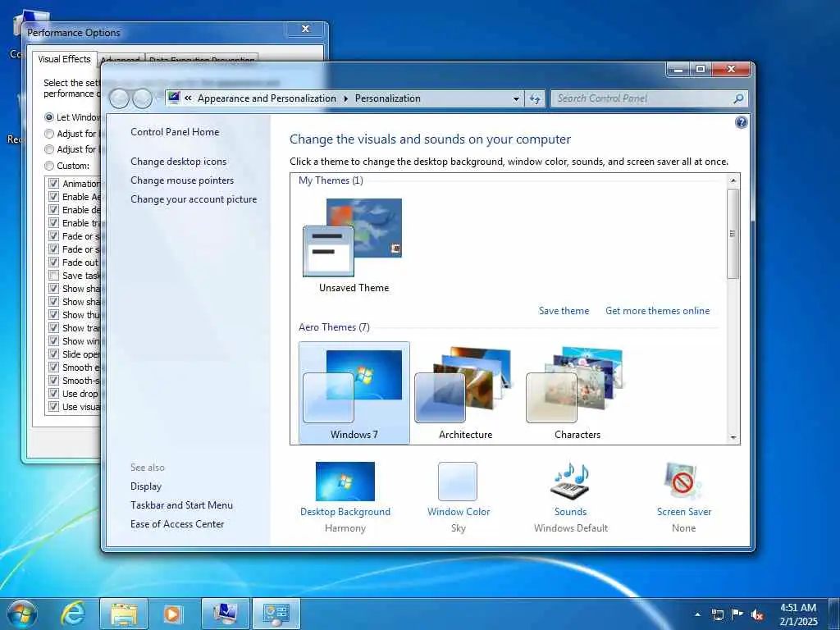This screenshot has width=840, height=630.
Task: Switch to Data Execution Prevention tab
Action: tap(202, 58)
